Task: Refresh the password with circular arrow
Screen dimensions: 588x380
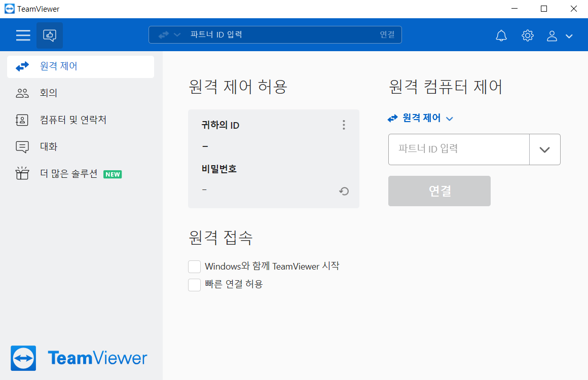Action: 344,191
